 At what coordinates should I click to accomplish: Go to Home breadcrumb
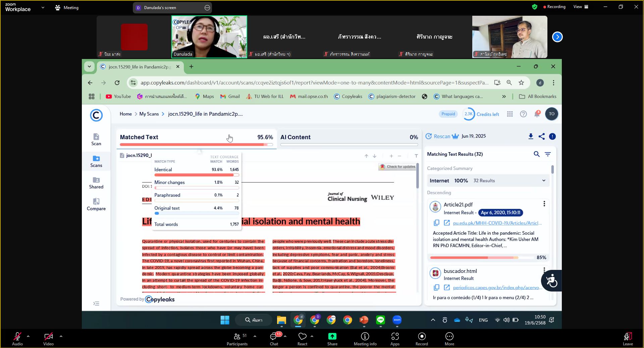pyautogui.click(x=126, y=114)
